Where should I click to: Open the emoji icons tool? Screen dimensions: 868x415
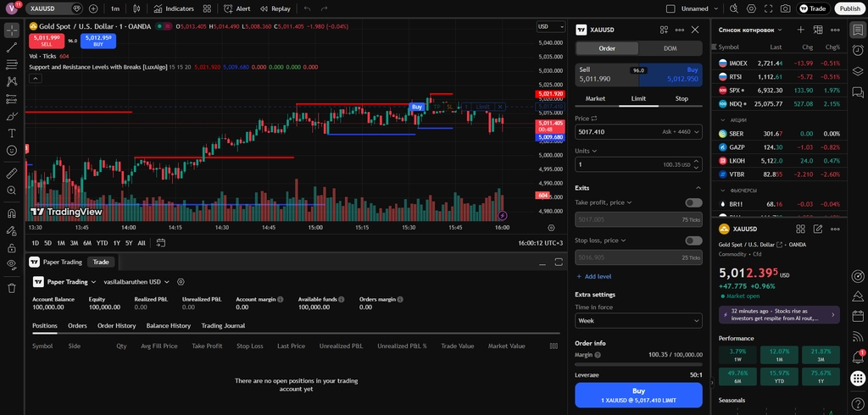pos(12,150)
